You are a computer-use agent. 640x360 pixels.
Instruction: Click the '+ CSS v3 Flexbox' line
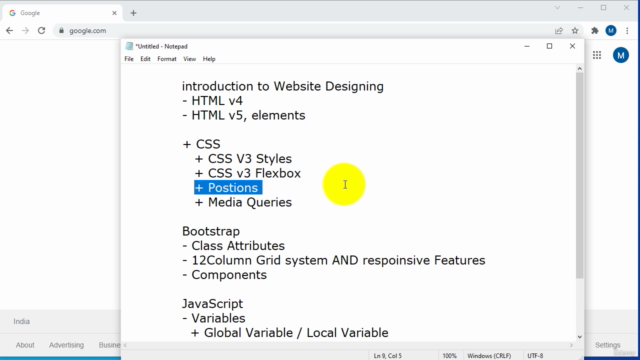(x=248, y=173)
